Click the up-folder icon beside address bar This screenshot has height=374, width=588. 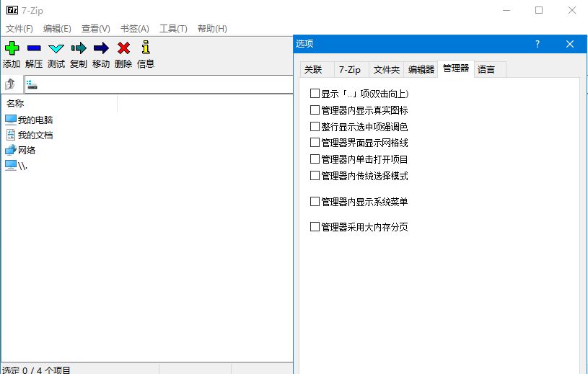(10, 85)
